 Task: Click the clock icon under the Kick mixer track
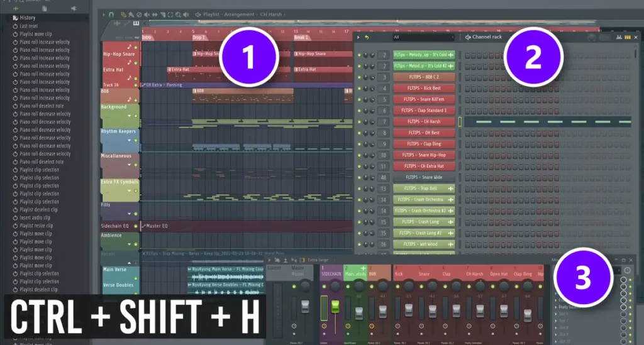click(x=397, y=326)
